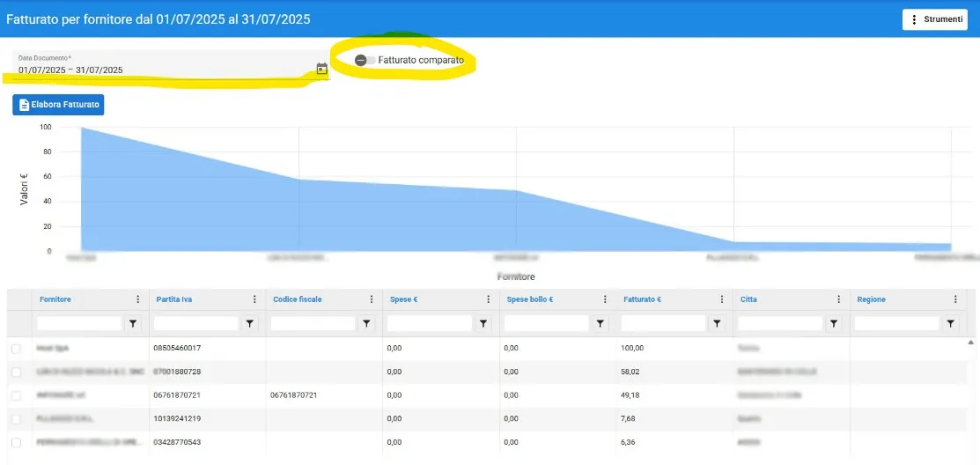Click the filter funnel icon for Partita Iva
This screenshot has height=465, width=980.
(x=249, y=323)
